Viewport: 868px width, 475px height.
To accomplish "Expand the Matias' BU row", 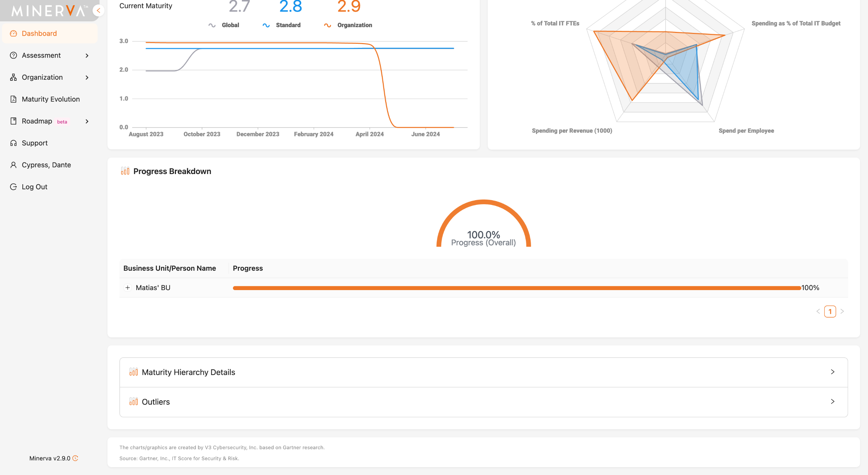I will (x=127, y=288).
